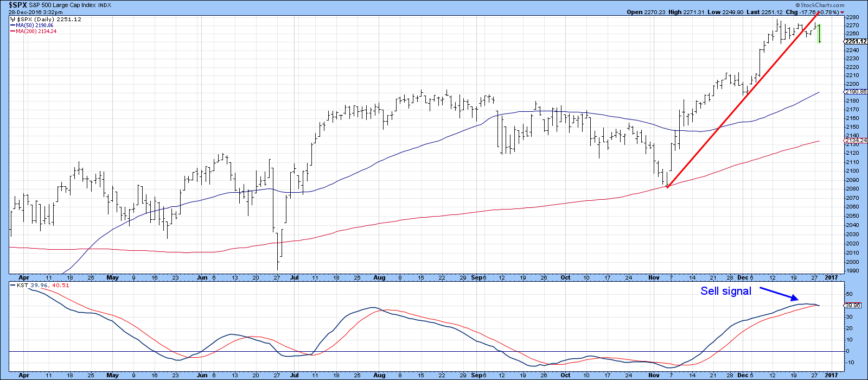The width and height of the screenshot is (868, 380).
Task: Click the red MA(200) legend line marker
Action: (x=12, y=31)
